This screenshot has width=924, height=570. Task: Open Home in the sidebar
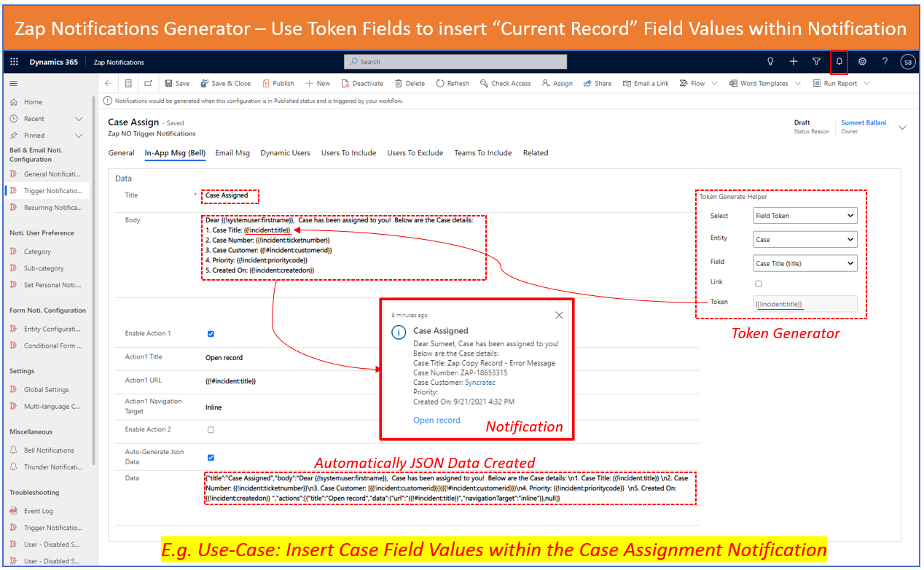click(x=33, y=102)
